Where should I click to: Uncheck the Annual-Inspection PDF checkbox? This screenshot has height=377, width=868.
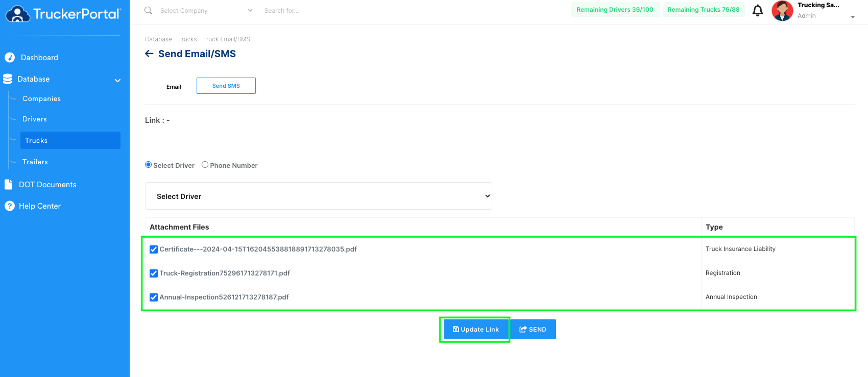point(154,297)
